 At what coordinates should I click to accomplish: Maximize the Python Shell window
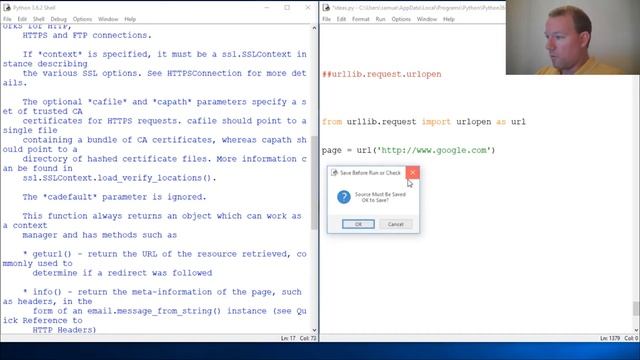[x=287, y=8]
